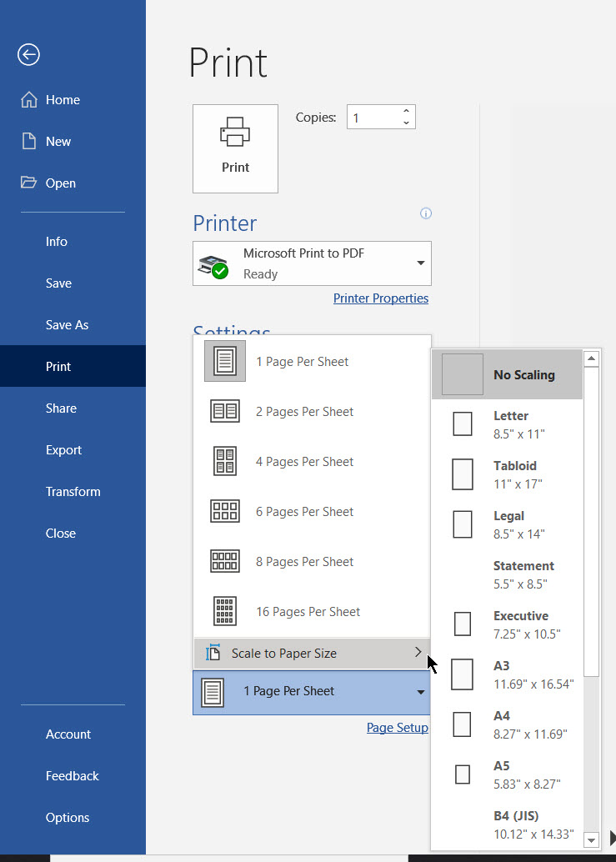Open the Printer Properties link
Image resolution: width=616 pixels, height=862 pixels.
[381, 298]
